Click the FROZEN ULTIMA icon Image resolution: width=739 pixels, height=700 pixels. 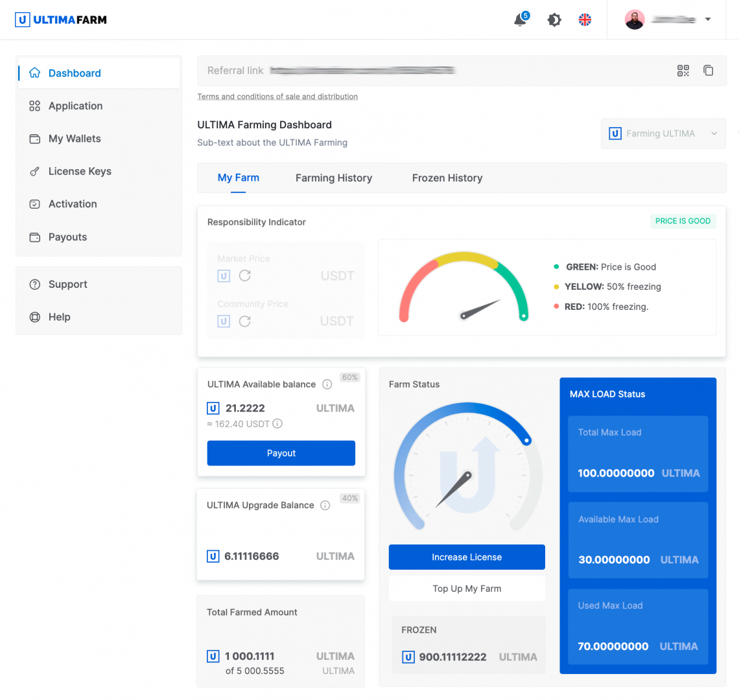[x=408, y=657]
